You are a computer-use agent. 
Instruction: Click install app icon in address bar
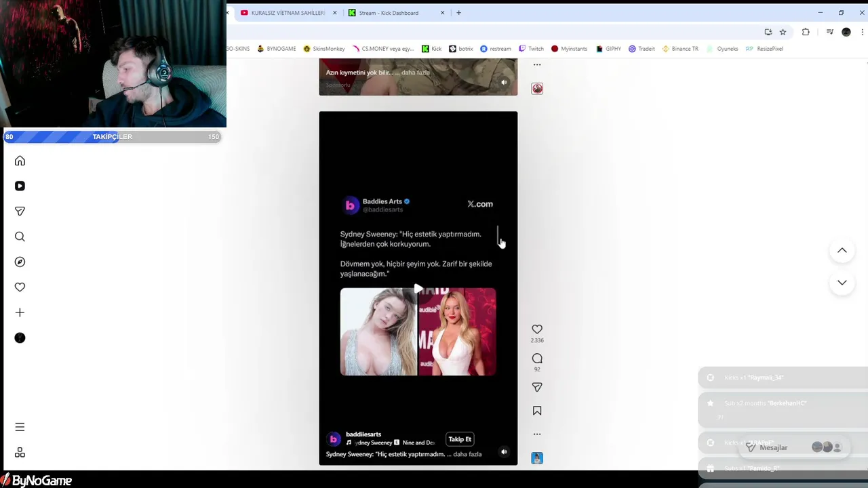[x=768, y=32]
